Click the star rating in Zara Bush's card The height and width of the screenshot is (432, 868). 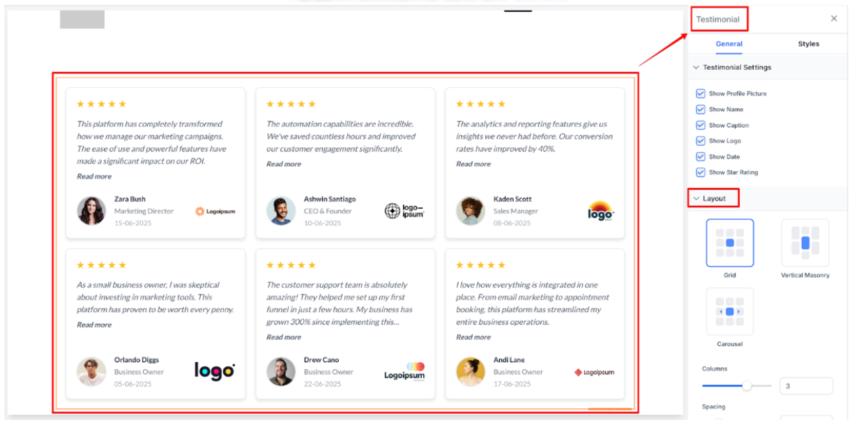[101, 104]
